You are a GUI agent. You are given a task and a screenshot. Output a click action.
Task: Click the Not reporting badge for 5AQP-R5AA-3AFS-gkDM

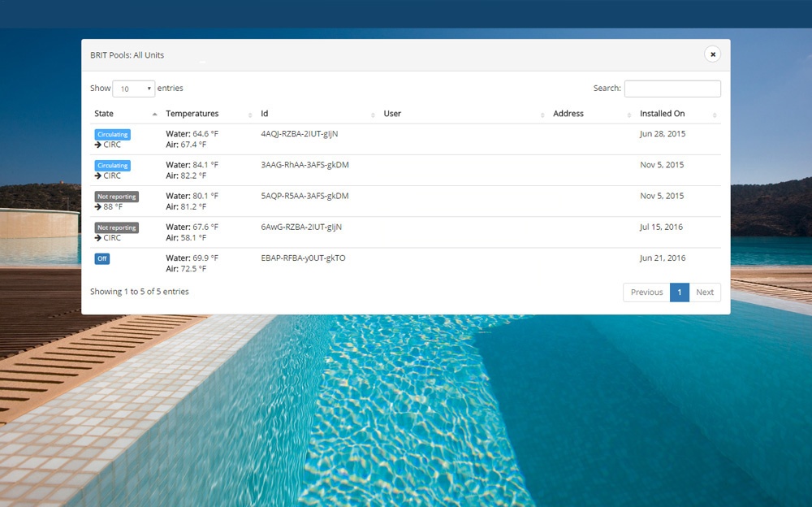[116, 197]
